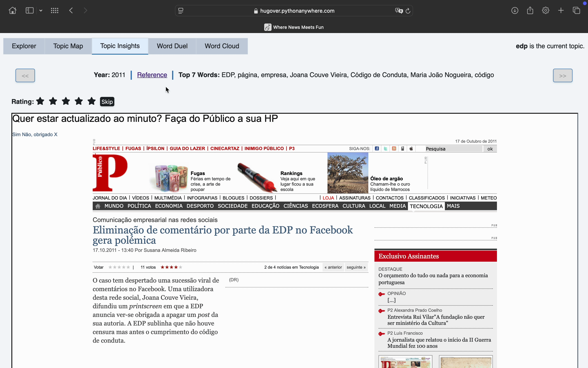The height and width of the screenshot is (368, 588).
Task: Click the translate page icon
Action: (399, 11)
